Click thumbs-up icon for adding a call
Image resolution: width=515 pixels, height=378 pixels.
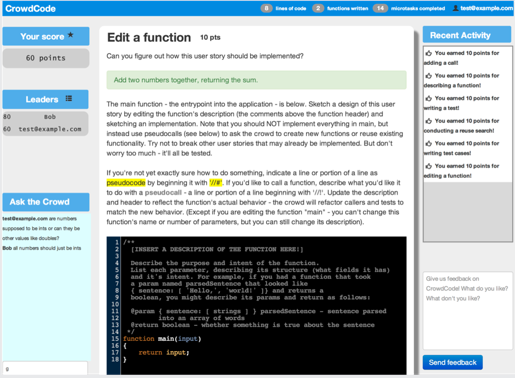pos(429,53)
